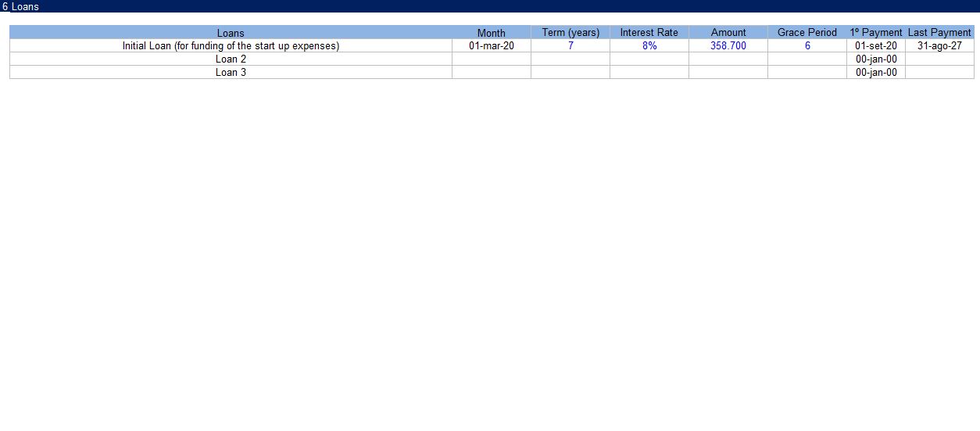This screenshot has height=431, width=980.
Task: Select the term value '7' cell
Action: click(x=570, y=46)
